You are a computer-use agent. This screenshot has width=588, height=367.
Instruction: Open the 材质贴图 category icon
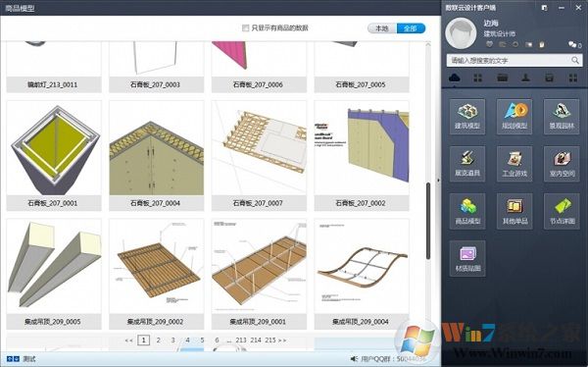(x=467, y=259)
